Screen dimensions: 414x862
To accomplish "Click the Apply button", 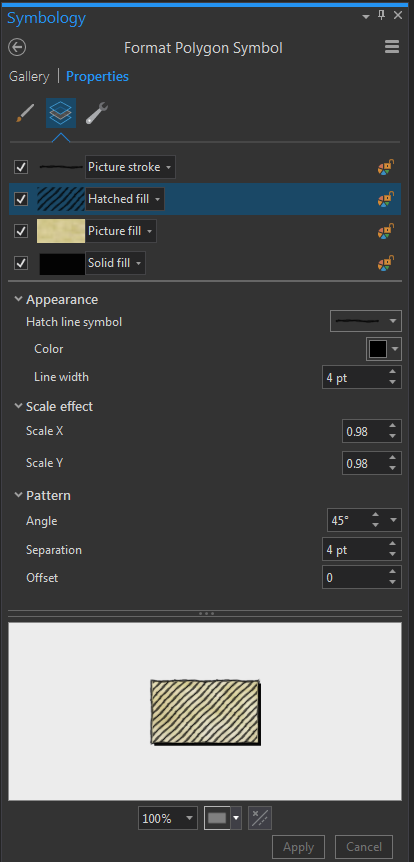I will click(x=299, y=847).
